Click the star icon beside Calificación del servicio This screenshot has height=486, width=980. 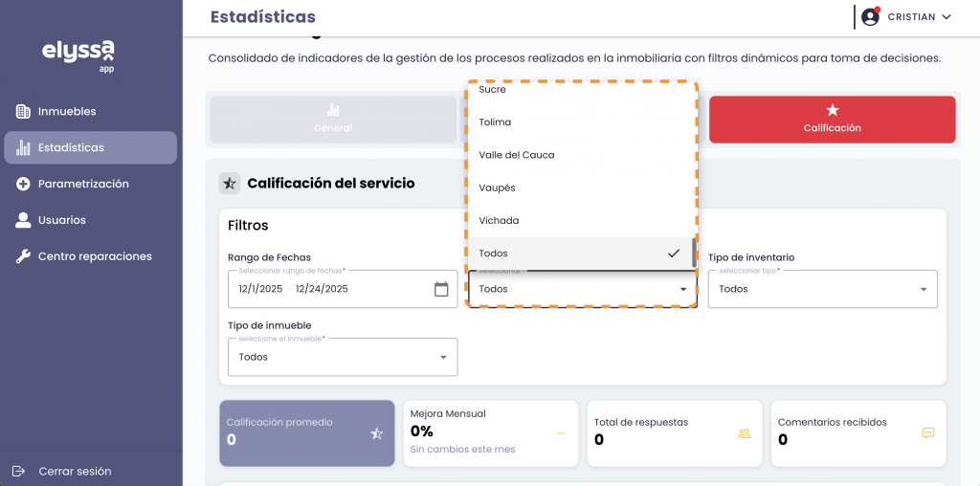point(230,183)
